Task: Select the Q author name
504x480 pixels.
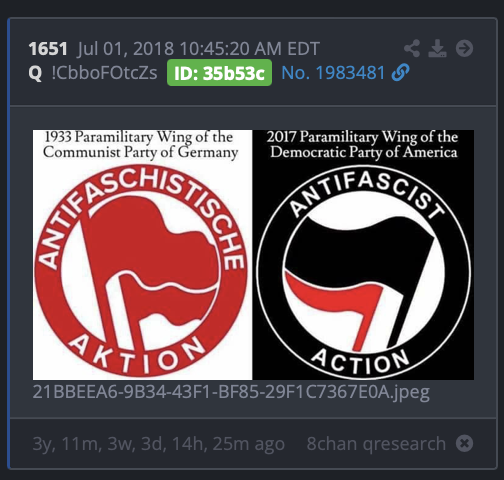Action: click(35, 73)
